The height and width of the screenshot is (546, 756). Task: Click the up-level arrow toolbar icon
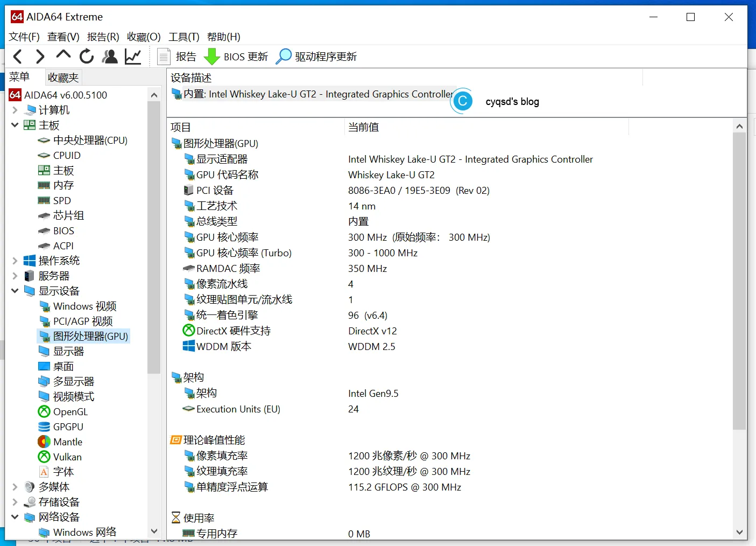coord(63,55)
